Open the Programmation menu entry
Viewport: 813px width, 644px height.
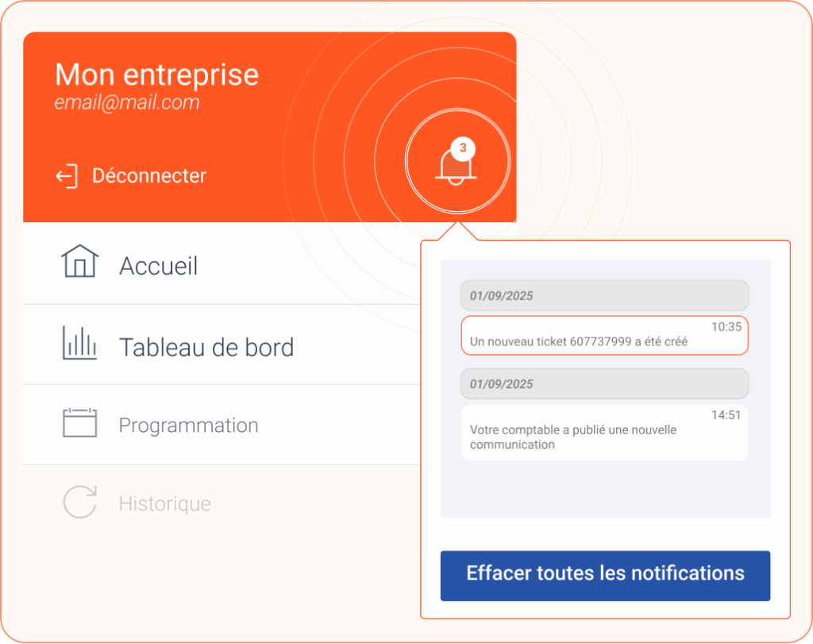pyautogui.click(x=222, y=425)
